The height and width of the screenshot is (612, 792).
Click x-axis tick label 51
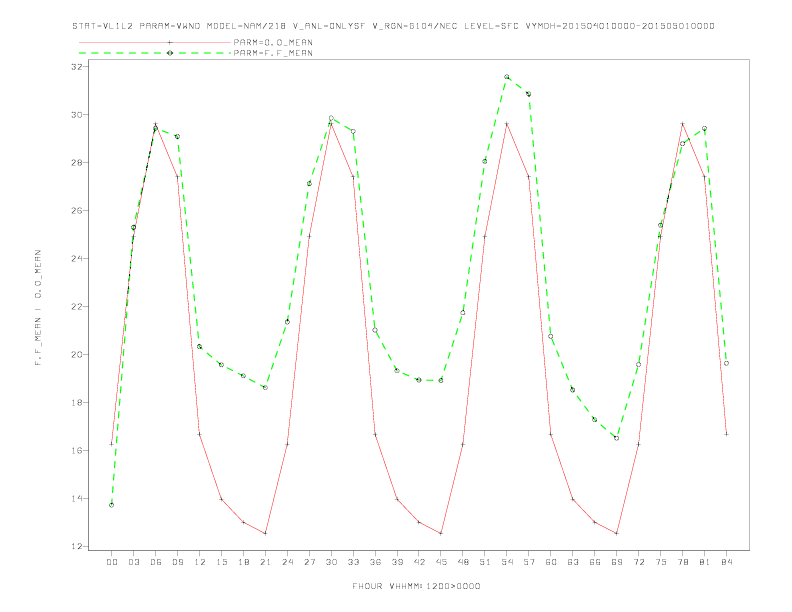(485, 562)
